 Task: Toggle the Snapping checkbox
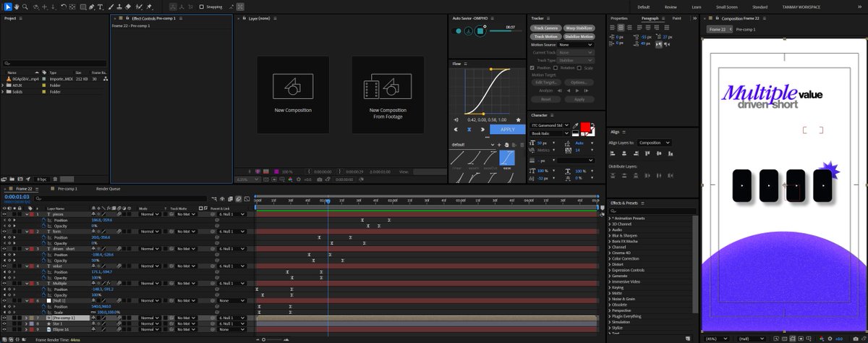(201, 7)
